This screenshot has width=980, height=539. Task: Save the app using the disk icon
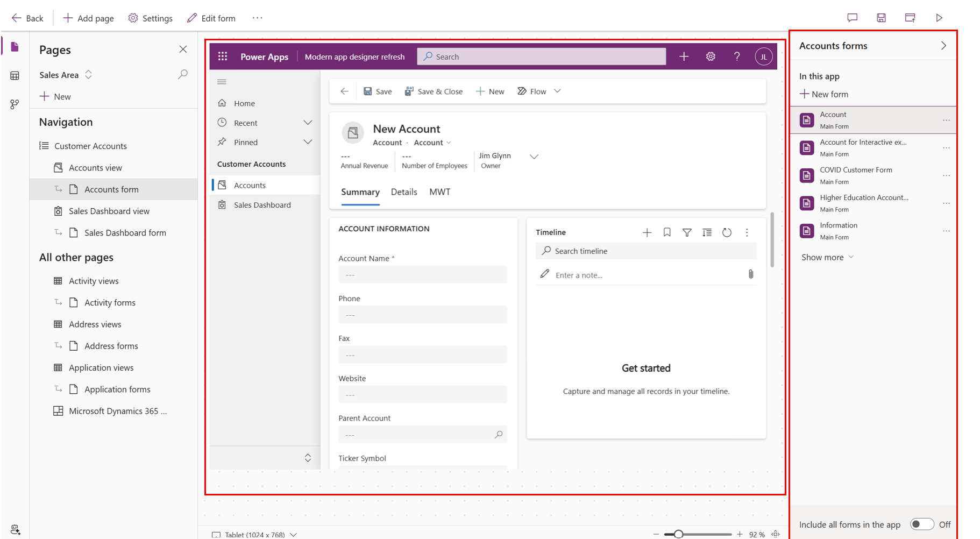coord(881,18)
